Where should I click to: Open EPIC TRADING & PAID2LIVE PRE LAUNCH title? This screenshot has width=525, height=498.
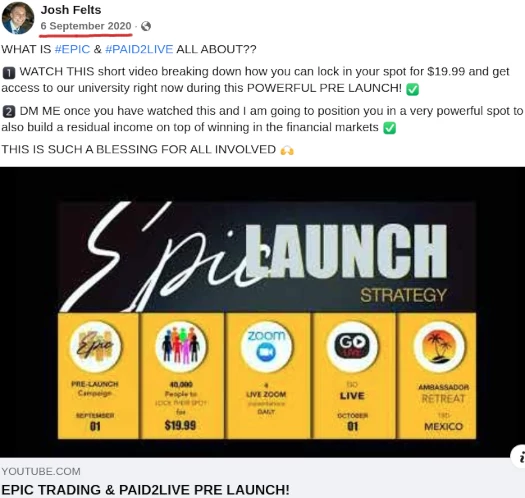[145, 490]
